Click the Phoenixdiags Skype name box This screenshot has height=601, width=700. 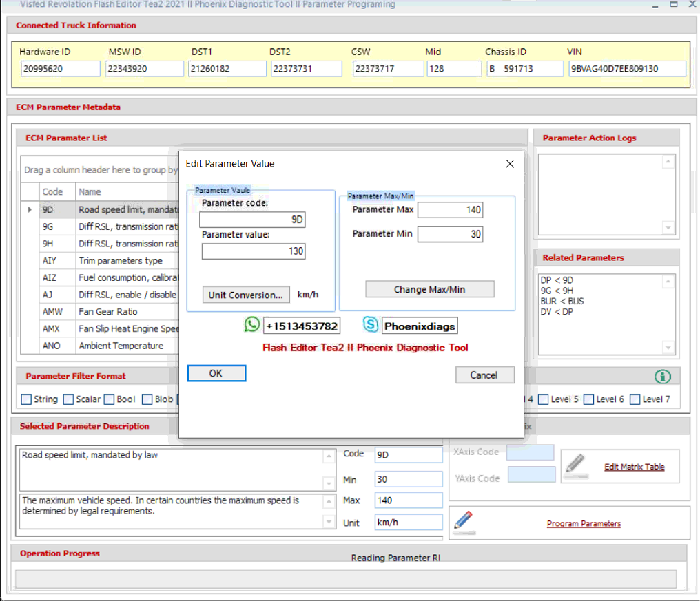point(420,326)
